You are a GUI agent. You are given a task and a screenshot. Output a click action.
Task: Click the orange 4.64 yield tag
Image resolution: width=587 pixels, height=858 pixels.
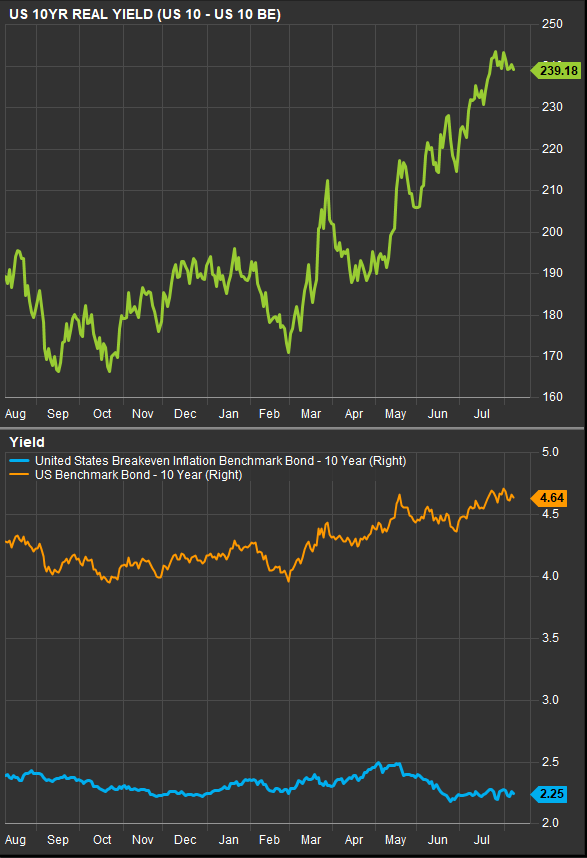pyautogui.click(x=549, y=498)
